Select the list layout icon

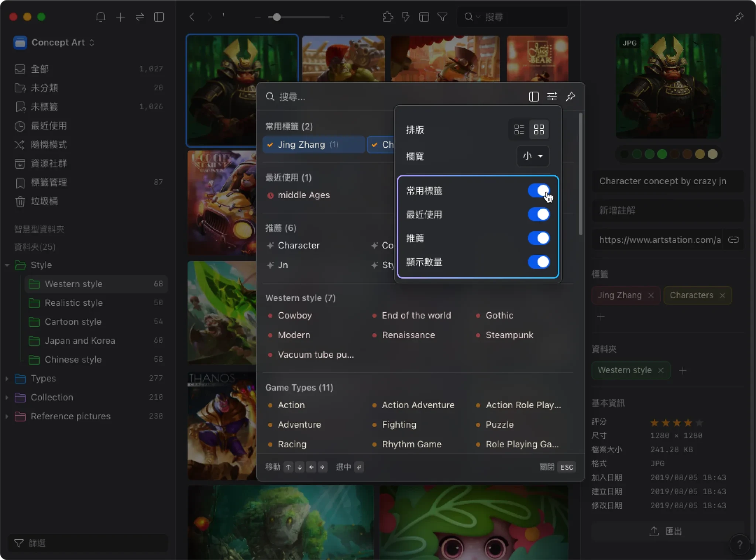coord(519,130)
